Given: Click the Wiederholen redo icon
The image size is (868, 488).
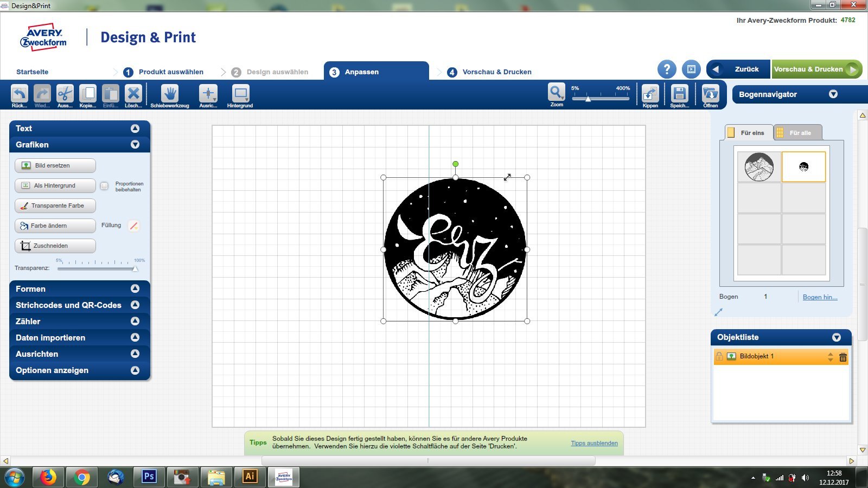Looking at the screenshot, I should pos(42,94).
